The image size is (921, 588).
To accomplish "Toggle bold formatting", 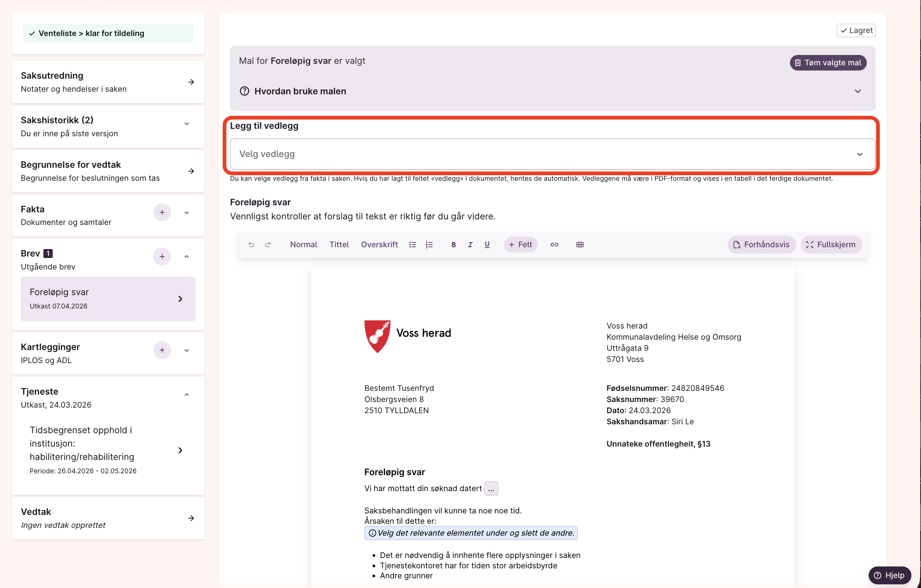I will (x=453, y=245).
